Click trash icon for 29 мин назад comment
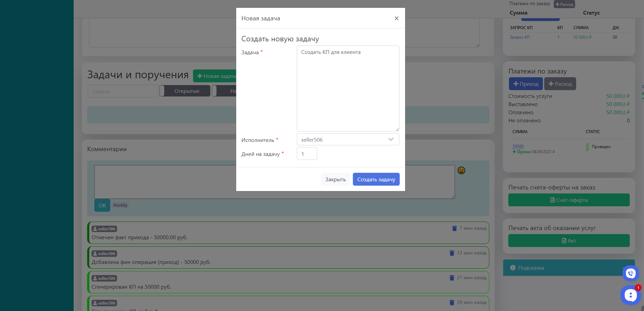 point(452,303)
